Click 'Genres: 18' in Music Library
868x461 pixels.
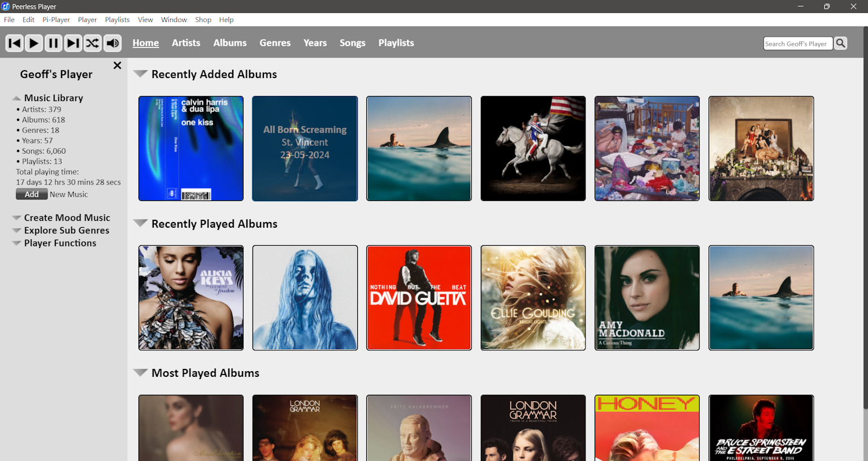tap(40, 130)
